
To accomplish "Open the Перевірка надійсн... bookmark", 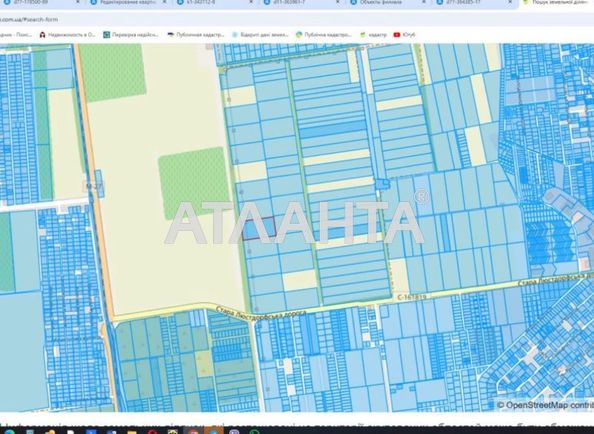I will click(131, 35).
